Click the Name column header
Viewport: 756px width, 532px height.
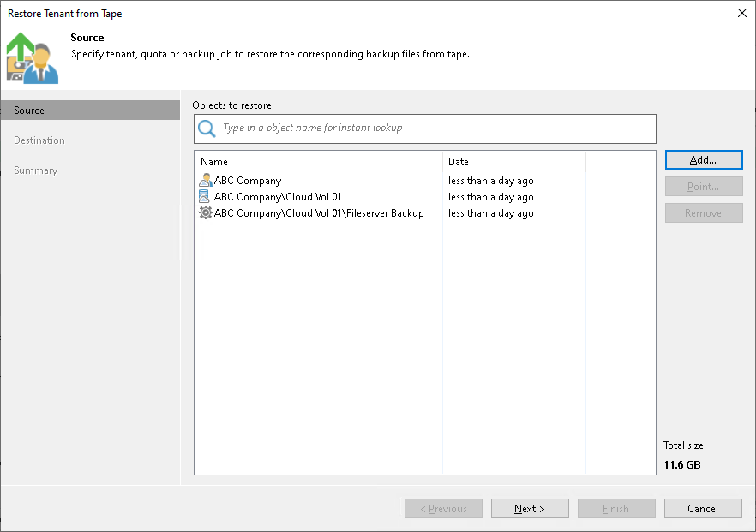[x=213, y=162]
